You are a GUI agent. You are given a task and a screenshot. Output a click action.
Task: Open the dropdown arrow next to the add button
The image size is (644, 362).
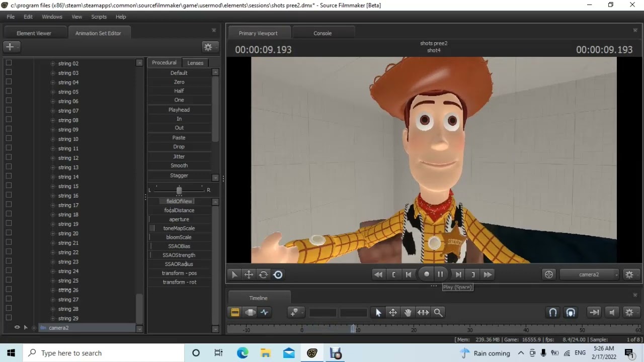pyautogui.click(x=18, y=47)
